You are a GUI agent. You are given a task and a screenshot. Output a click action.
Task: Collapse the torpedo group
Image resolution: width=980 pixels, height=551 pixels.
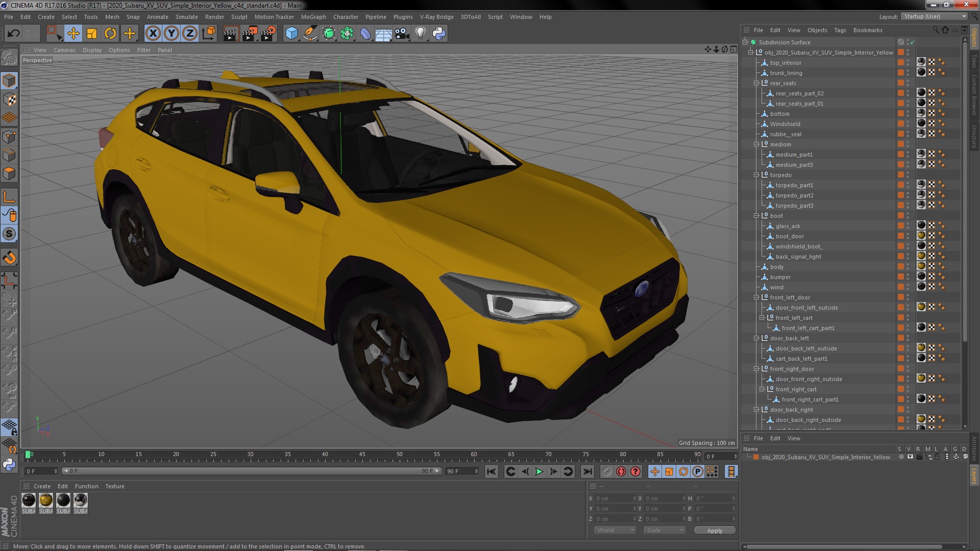[x=756, y=175]
